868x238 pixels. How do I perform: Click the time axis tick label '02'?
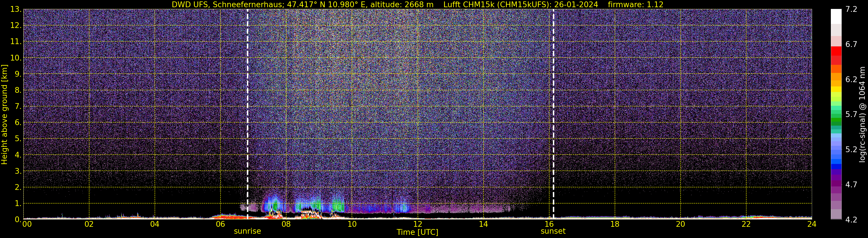89,224
